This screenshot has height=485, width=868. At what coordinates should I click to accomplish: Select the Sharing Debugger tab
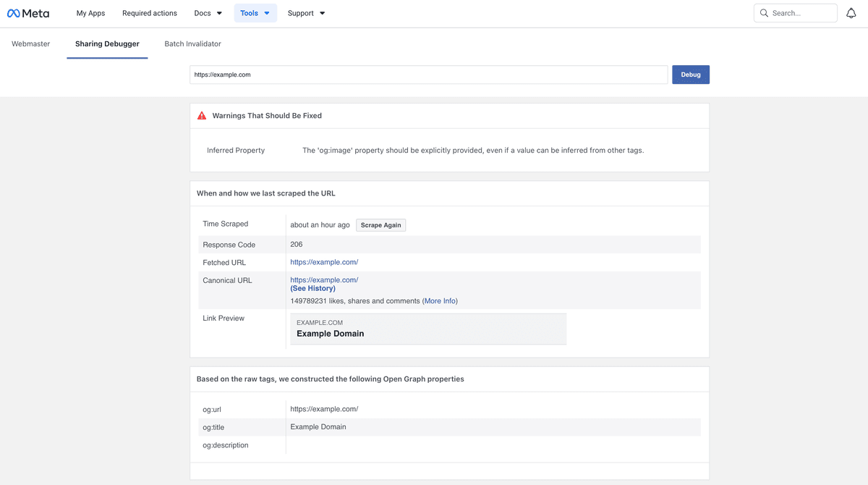click(x=107, y=44)
